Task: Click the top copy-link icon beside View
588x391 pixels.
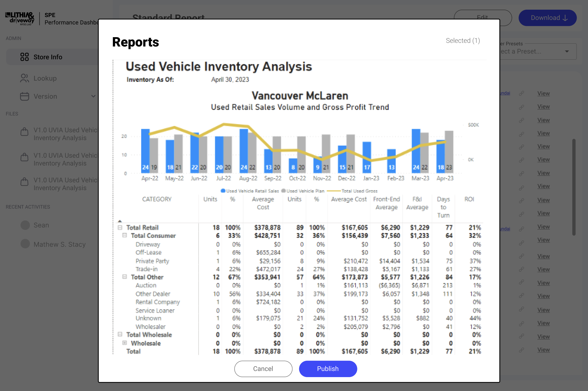Action: (x=521, y=93)
